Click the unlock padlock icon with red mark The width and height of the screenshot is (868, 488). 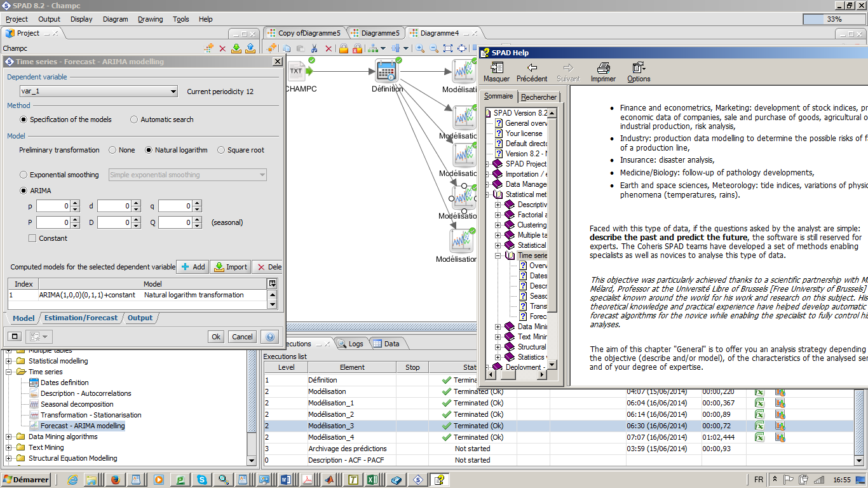point(357,48)
